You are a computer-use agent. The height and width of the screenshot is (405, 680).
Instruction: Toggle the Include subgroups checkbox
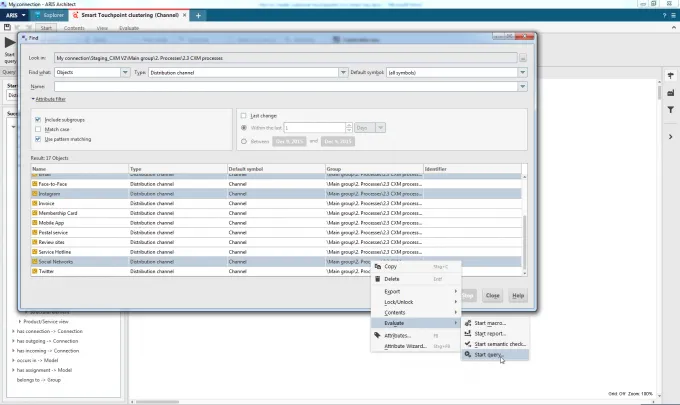point(38,120)
